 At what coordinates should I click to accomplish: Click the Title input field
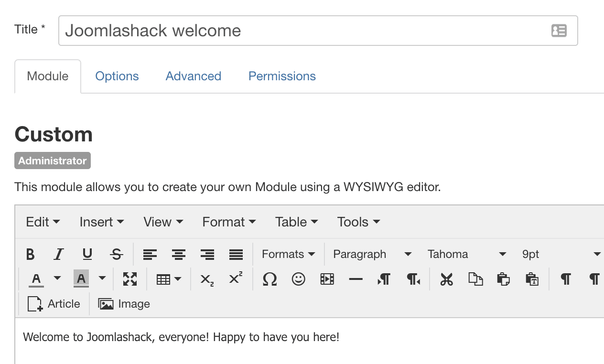pos(318,31)
